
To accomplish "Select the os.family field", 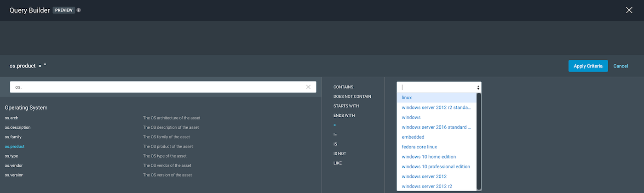I will click(x=13, y=137).
